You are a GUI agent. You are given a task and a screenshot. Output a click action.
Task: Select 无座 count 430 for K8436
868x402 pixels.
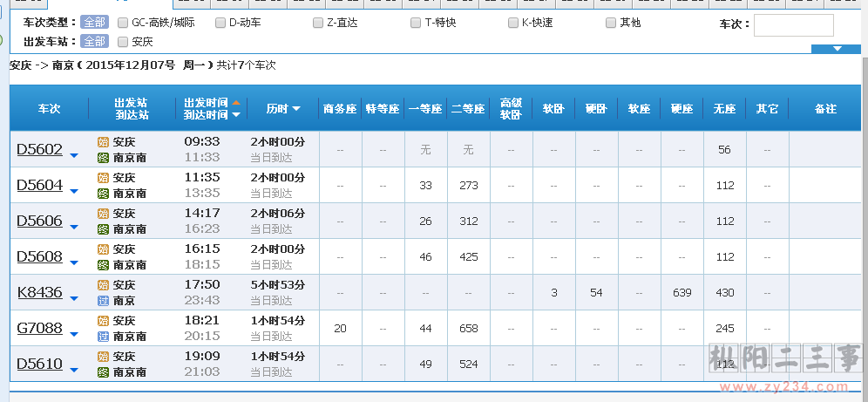coord(724,292)
